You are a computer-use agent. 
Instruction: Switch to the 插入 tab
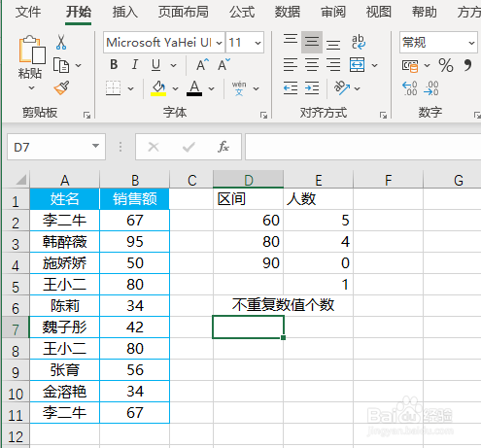[125, 12]
